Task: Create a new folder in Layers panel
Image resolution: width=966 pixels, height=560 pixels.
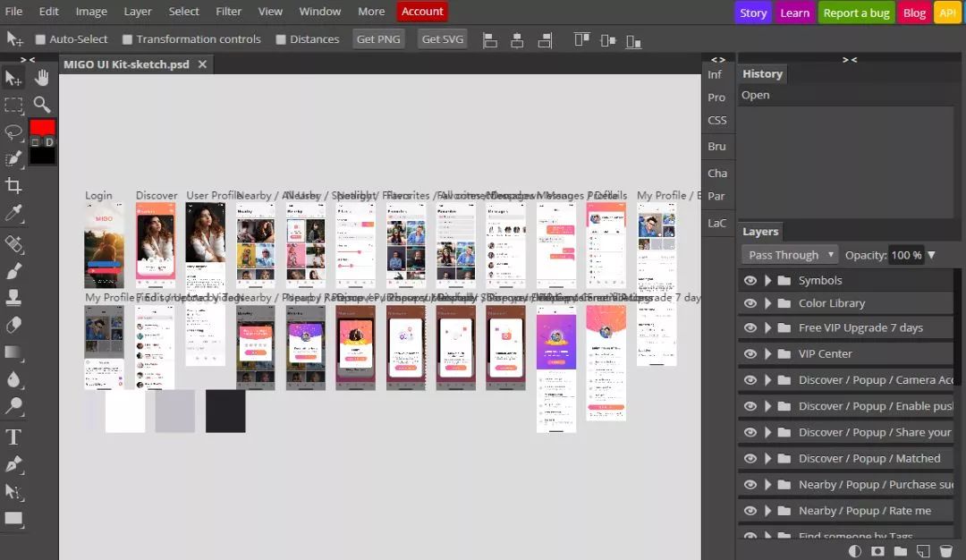Action: click(901, 551)
